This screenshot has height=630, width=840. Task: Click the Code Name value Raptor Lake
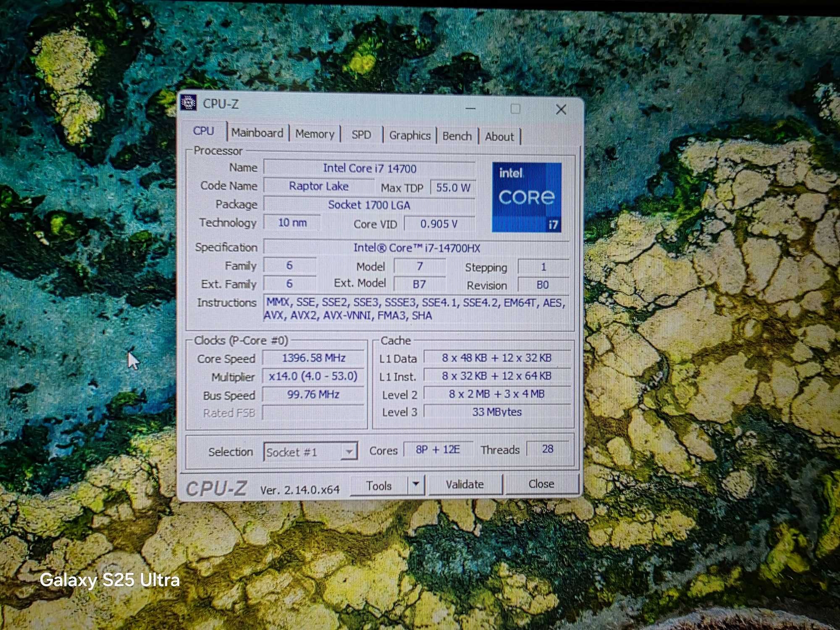click(318, 186)
